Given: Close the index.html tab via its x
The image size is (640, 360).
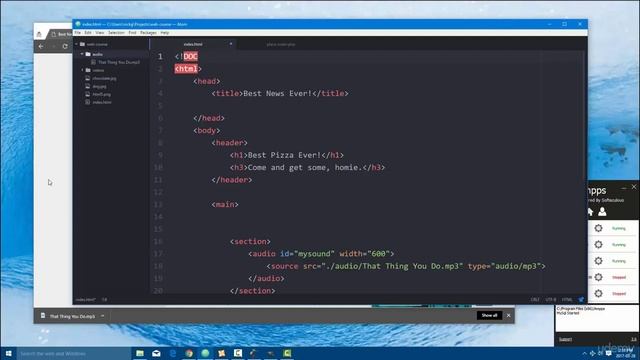Looking at the screenshot, I should click(231, 44).
